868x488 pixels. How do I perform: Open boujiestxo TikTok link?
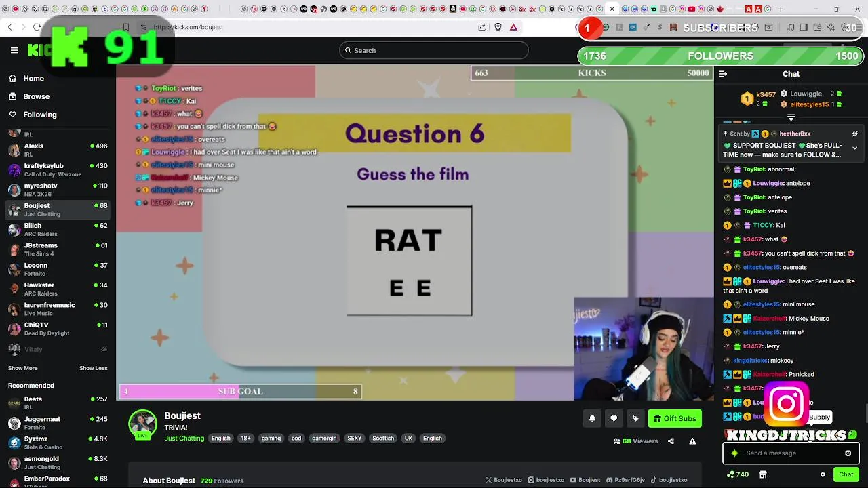(669, 480)
